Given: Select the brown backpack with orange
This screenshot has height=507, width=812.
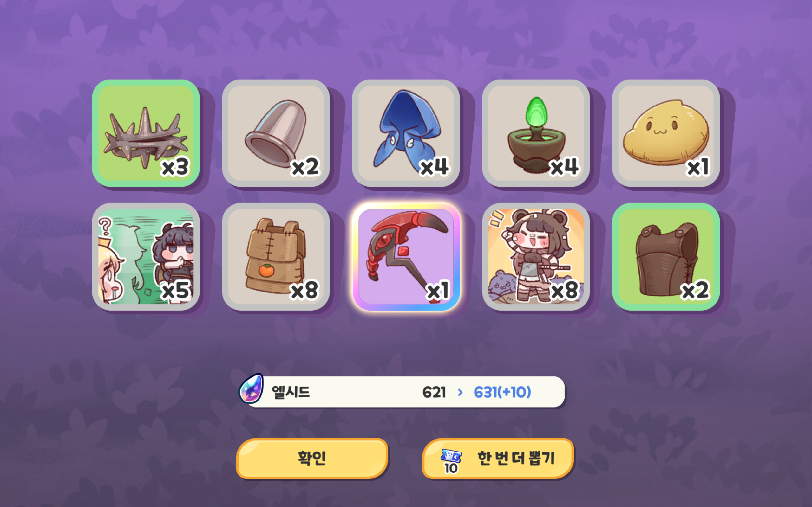Looking at the screenshot, I should [x=276, y=257].
